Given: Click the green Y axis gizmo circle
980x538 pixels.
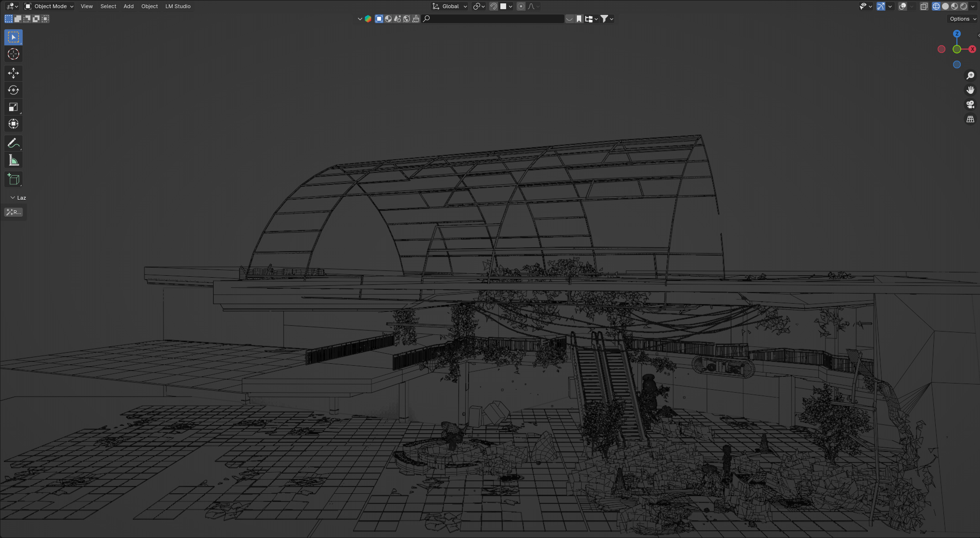Looking at the screenshot, I should 957,49.
